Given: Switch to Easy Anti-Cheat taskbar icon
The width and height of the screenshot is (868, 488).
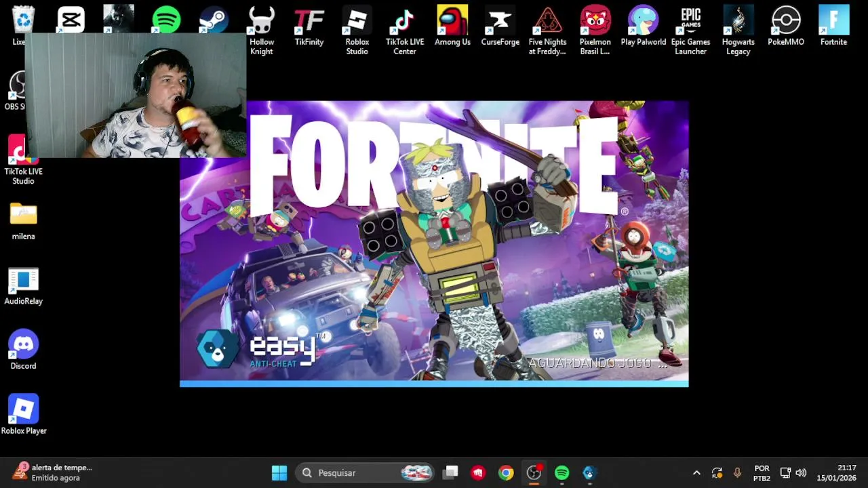Looking at the screenshot, I should [589, 473].
